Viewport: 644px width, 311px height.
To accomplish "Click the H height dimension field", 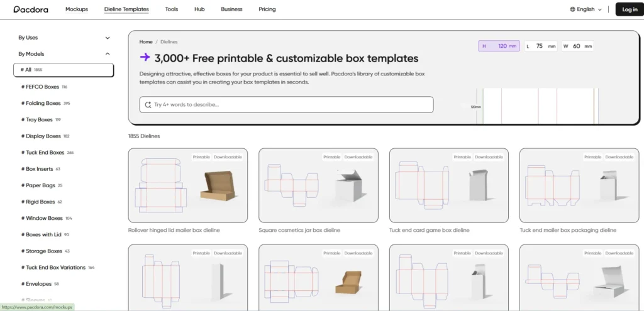I will (499, 46).
